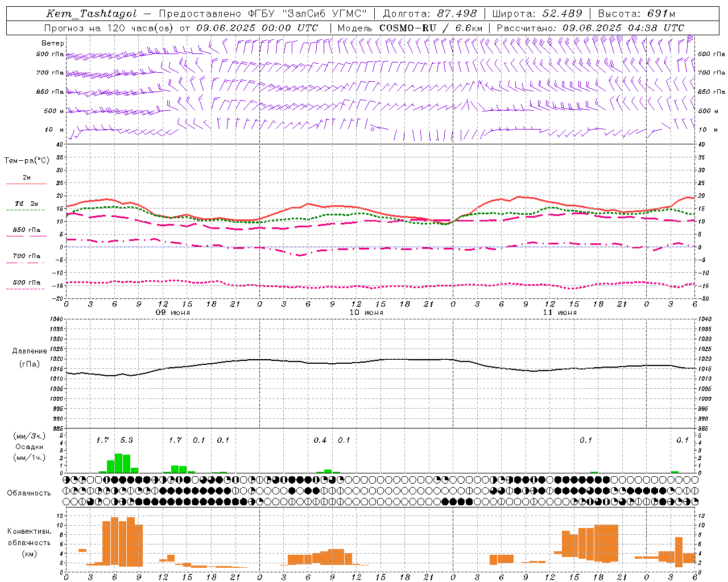Screen dimensions: 728x582
Task: Click the Ветер label of wind panel
Action: (53, 43)
